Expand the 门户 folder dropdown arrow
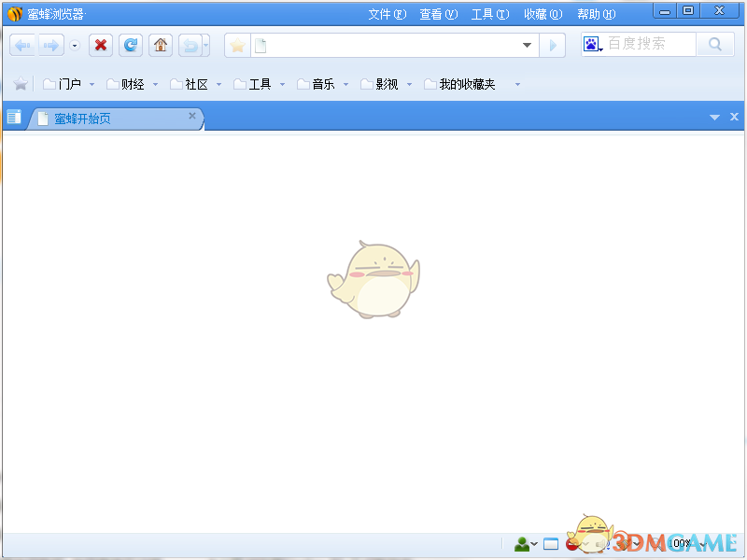This screenshot has width=747, height=560. [x=92, y=85]
